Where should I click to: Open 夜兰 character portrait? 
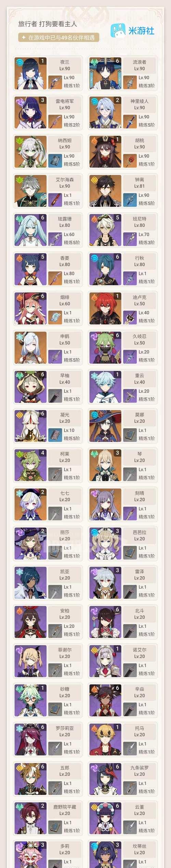[31, 73]
